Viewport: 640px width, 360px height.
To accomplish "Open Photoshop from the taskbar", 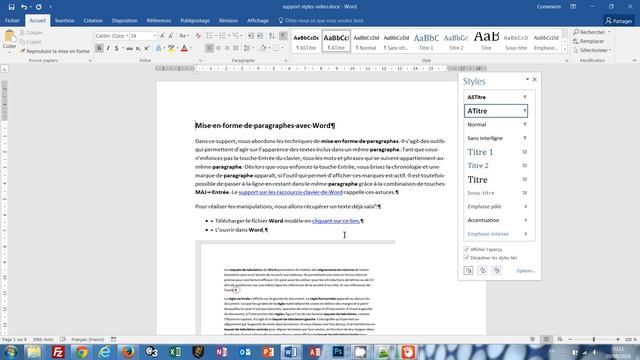I will (x=338, y=352).
